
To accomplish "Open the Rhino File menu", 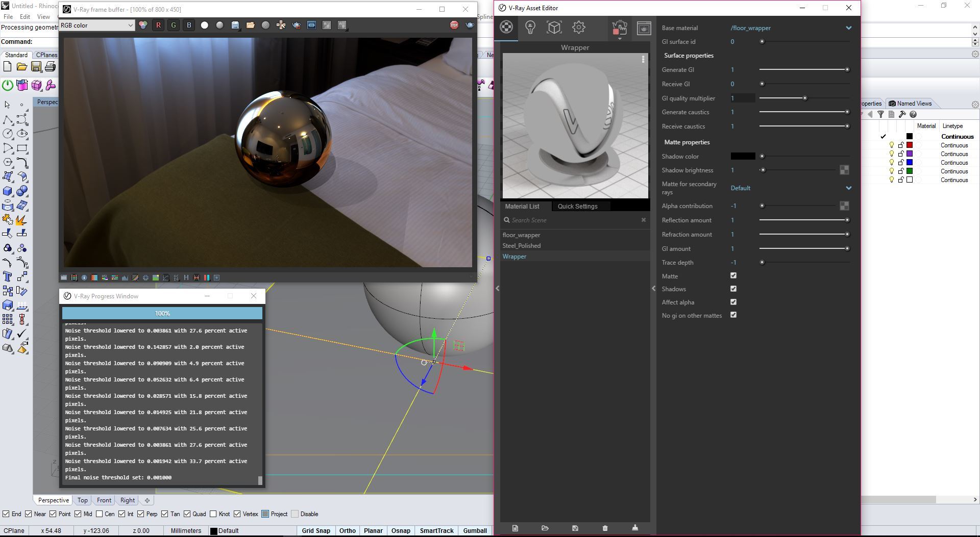I will coord(8,17).
